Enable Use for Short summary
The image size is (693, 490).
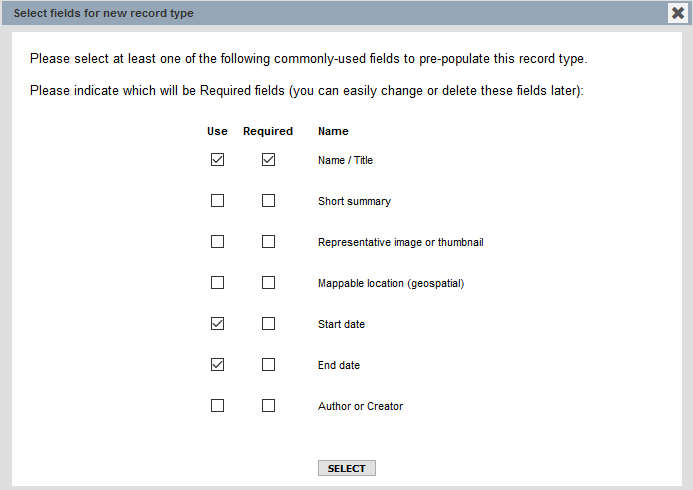click(x=217, y=201)
